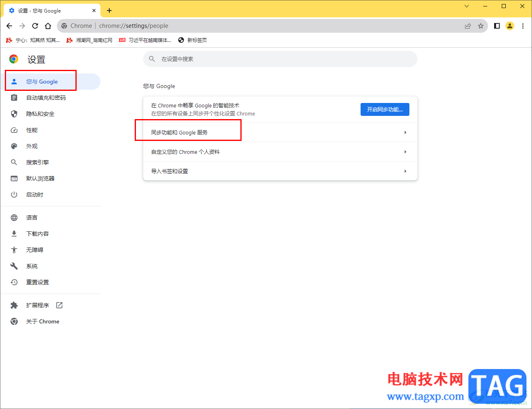Focus the 在设置中搜索 search field
Viewport: 532px width, 409px height.
(x=280, y=59)
